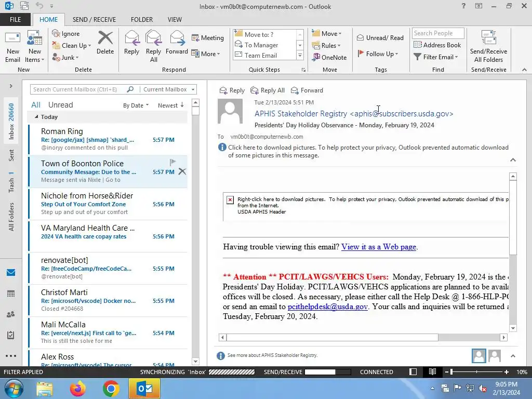Open the Filter Email dropdown
Viewport: 532px width, 399px height.
[436, 57]
